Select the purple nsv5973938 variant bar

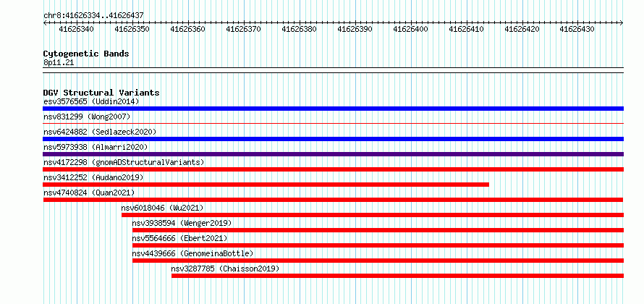(333, 154)
